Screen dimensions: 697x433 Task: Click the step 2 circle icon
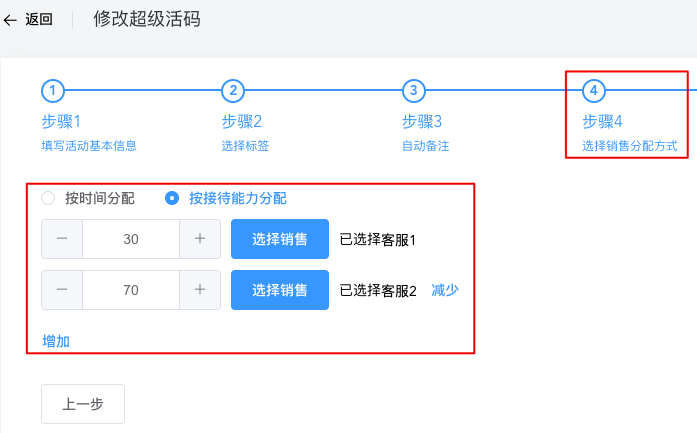(233, 91)
